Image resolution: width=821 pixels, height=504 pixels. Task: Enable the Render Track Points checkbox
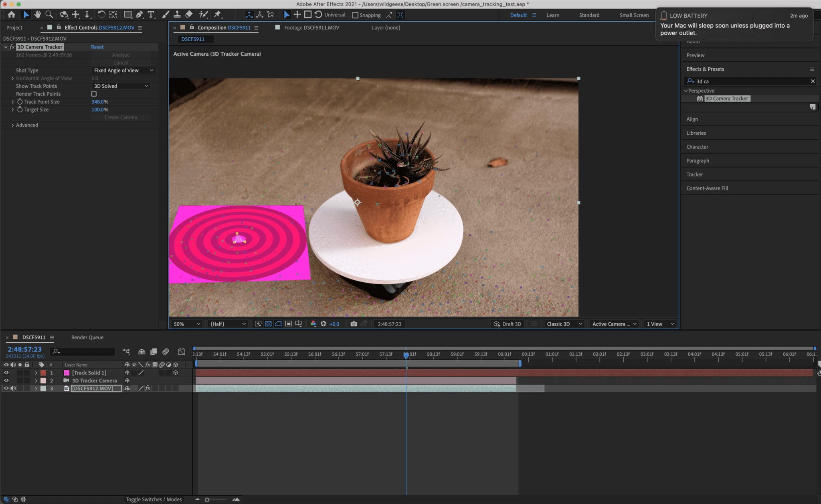(94, 94)
